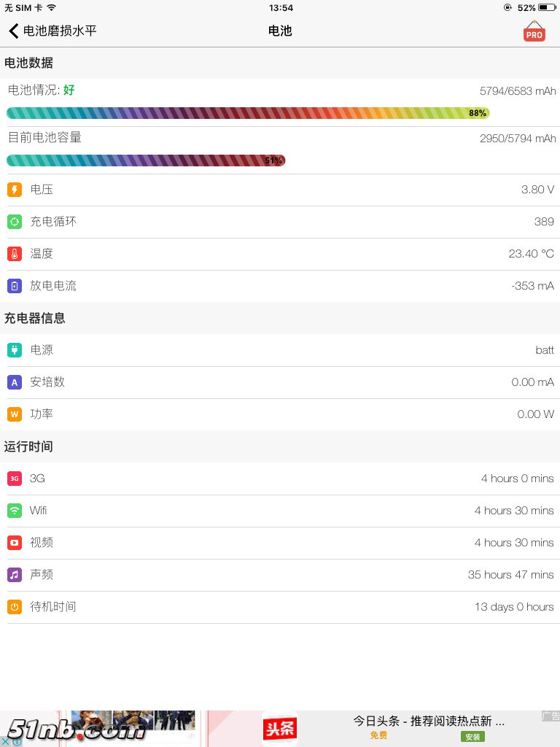The image size is (560, 747).
Task: Tap the green 充电循环 cycle icon
Action: 15,222
